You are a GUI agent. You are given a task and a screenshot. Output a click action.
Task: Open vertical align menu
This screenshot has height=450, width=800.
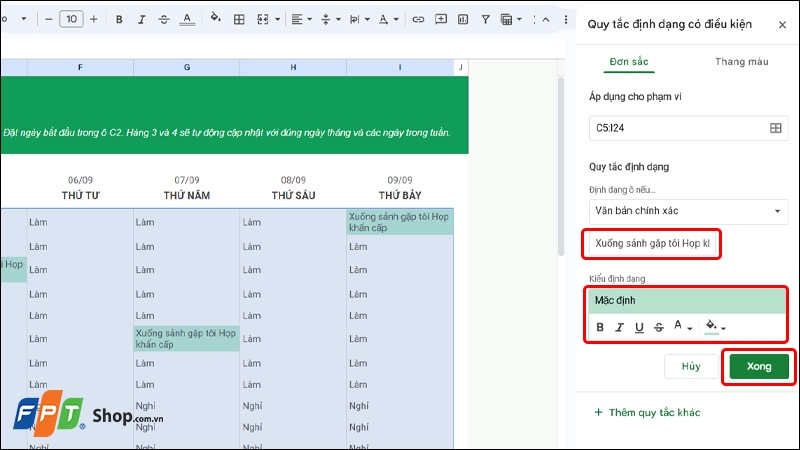click(x=330, y=19)
